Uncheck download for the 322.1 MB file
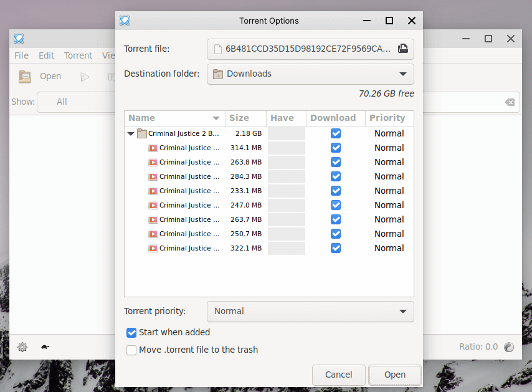Image resolution: width=532 pixels, height=392 pixels. [x=336, y=248]
